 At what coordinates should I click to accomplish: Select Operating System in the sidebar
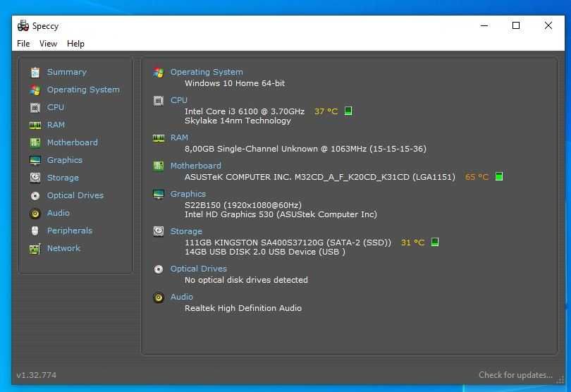83,90
